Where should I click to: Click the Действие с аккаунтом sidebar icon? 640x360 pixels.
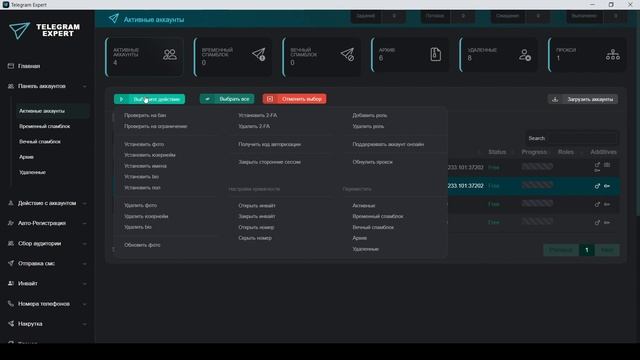point(11,203)
